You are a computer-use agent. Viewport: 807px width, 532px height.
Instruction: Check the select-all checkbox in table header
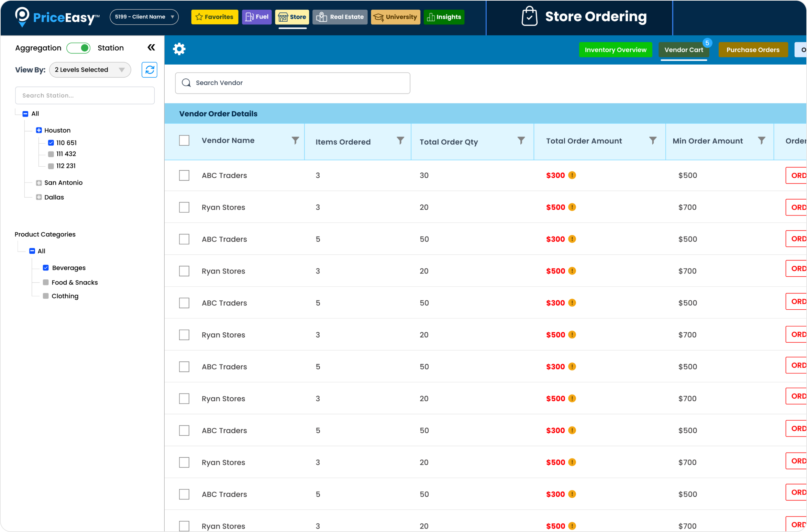coord(184,141)
